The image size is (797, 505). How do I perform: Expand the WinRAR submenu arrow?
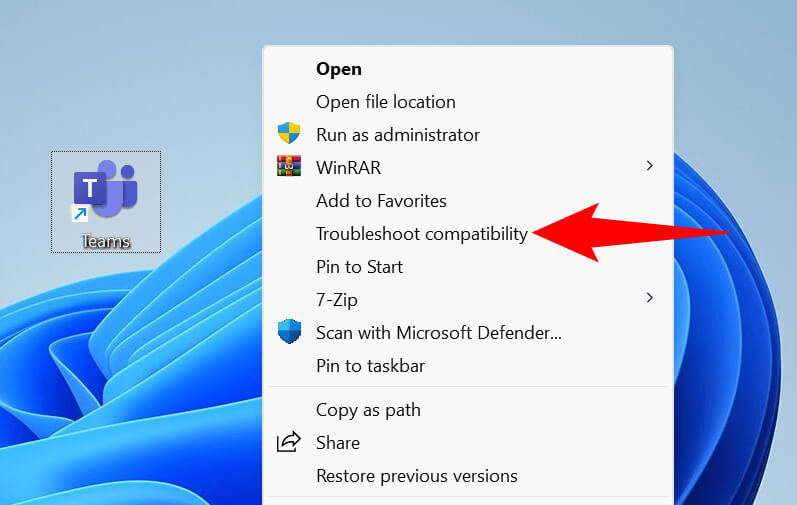coord(649,166)
